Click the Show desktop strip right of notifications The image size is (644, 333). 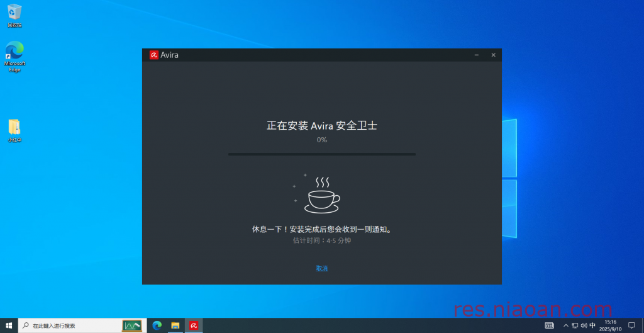642,325
